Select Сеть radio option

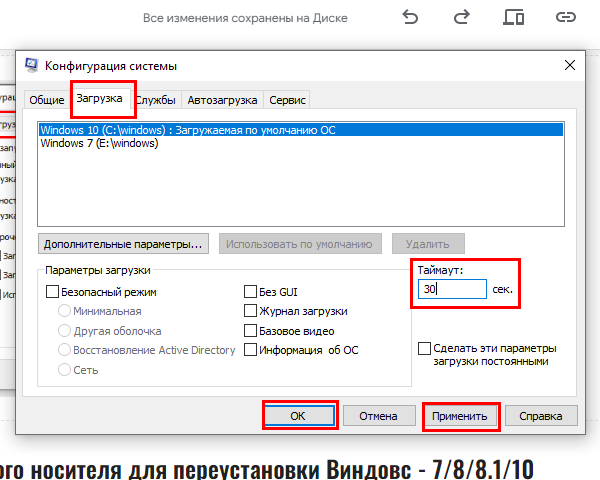[64, 369]
